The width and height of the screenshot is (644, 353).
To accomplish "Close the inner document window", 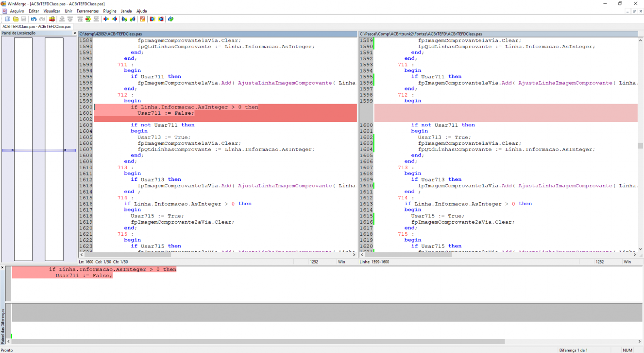I will click(x=641, y=11).
